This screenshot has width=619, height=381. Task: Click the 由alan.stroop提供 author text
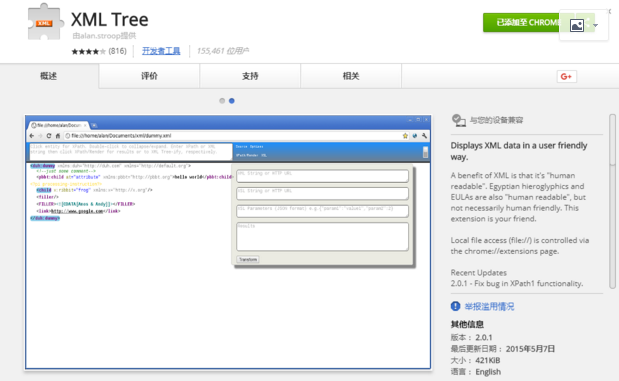tap(104, 36)
